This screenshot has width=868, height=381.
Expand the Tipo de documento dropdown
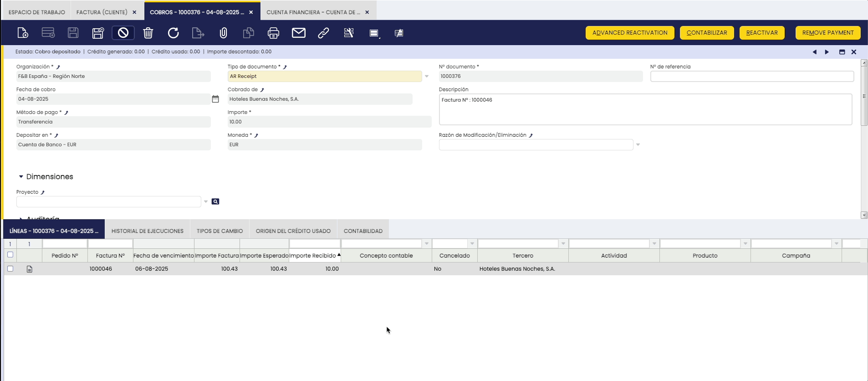(427, 76)
